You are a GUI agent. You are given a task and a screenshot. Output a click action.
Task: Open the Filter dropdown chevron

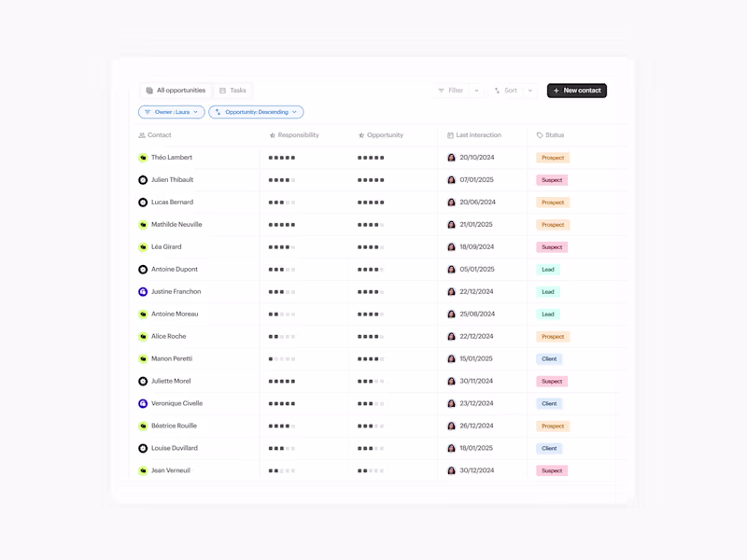tap(474, 91)
